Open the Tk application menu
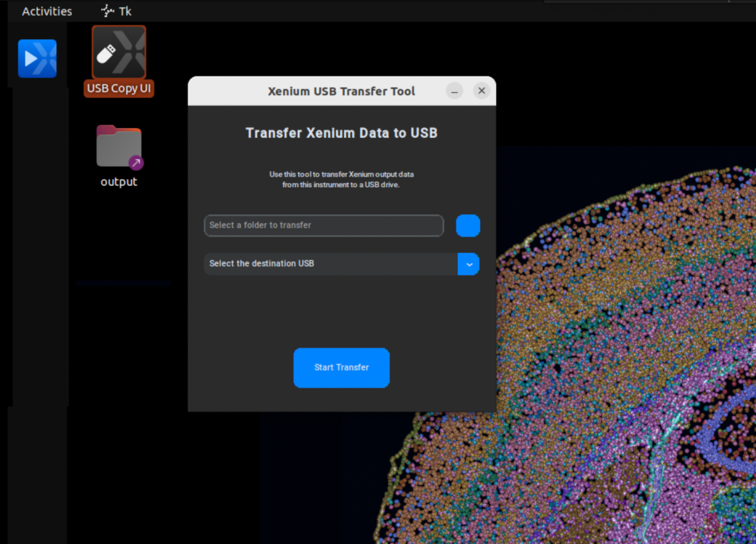 click(125, 11)
